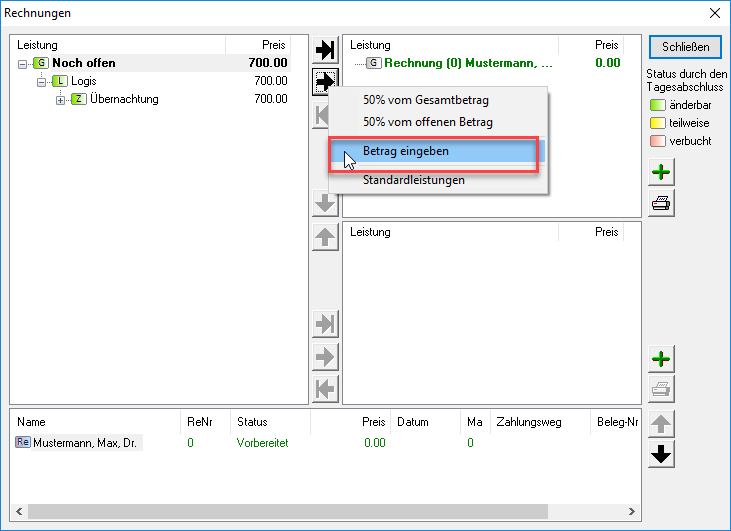
Task: Click the lower green plus add button
Action: [661, 359]
